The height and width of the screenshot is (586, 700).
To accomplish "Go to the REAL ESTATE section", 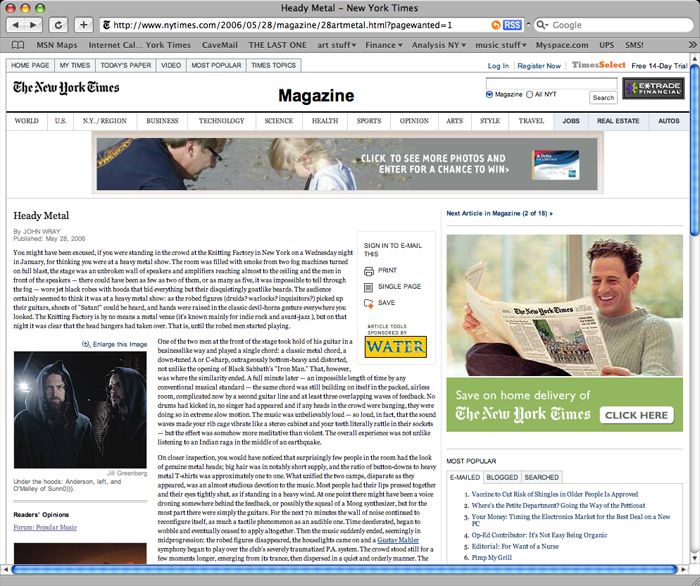I will (618, 121).
